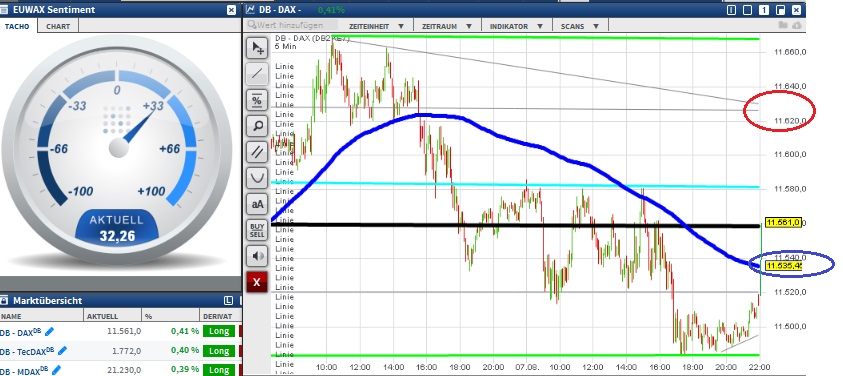Click the Marktübersicht lock icon
This screenshot has height=376, width=843.
[x=5, y=300]
